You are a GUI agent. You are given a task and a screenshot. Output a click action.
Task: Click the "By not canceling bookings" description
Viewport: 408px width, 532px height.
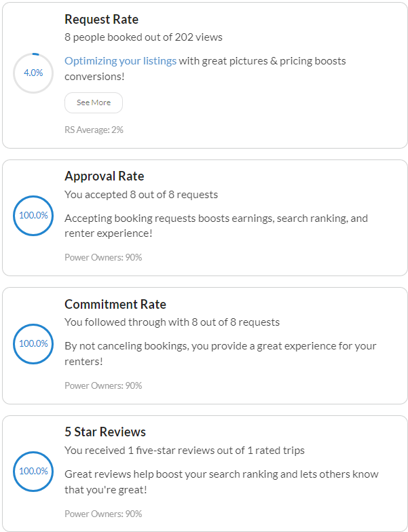pos(220,353)
